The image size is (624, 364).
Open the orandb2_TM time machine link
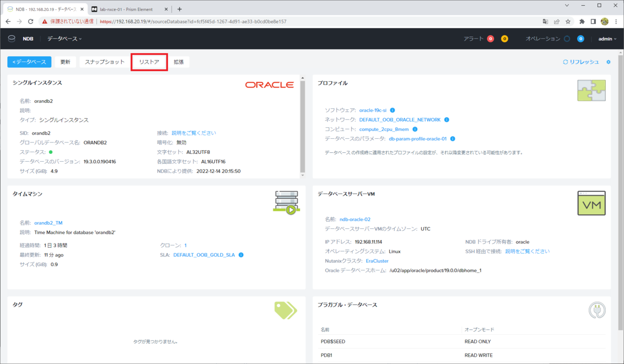pyautogui.click(x=48, y=223)
